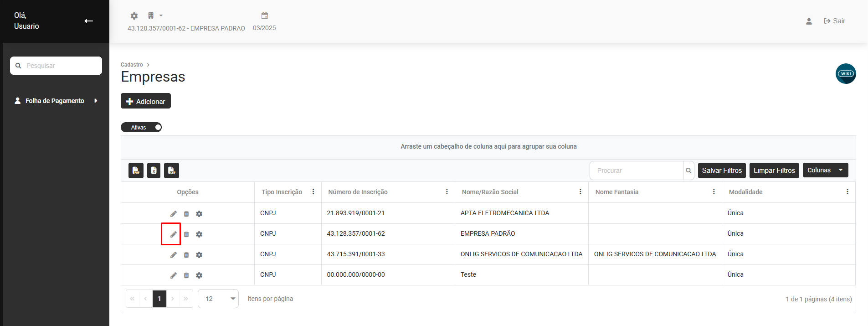Export the table to Excel
The height and width of the screenshot is (326, 868).
pos(154,171)
